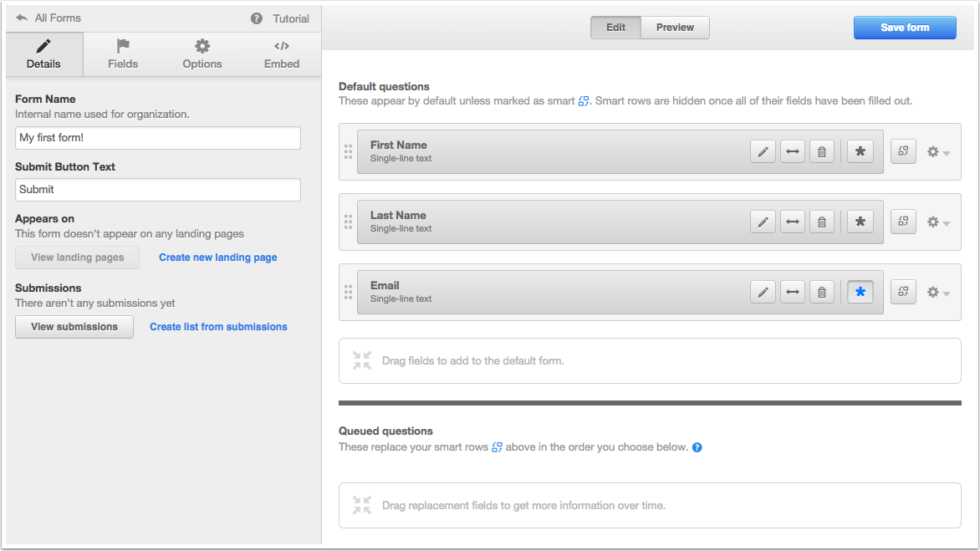Click the Tutorial help question mark icon
Image resolution: width=980 pixels, height=551 pixels.
257,18
